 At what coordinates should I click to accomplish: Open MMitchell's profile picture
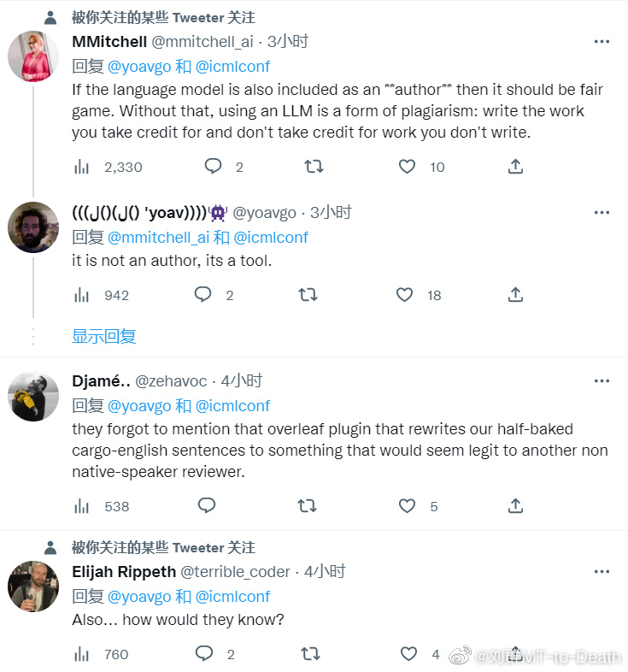point(33,56)
